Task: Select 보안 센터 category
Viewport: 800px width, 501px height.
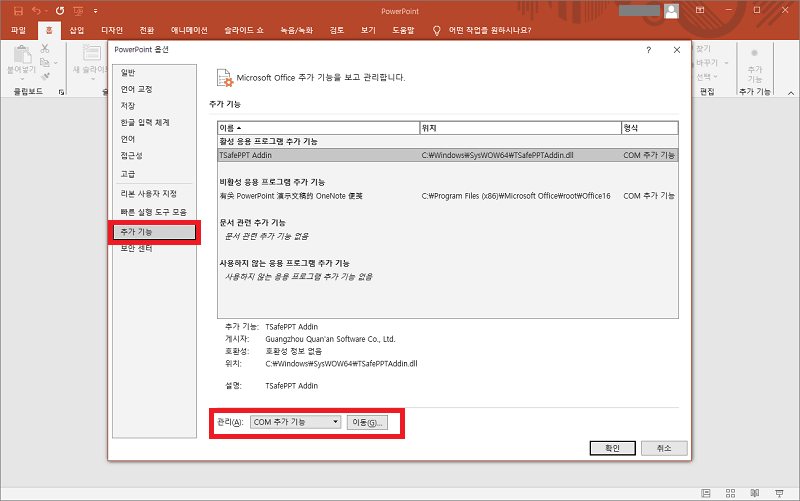Action: point(154,248)
